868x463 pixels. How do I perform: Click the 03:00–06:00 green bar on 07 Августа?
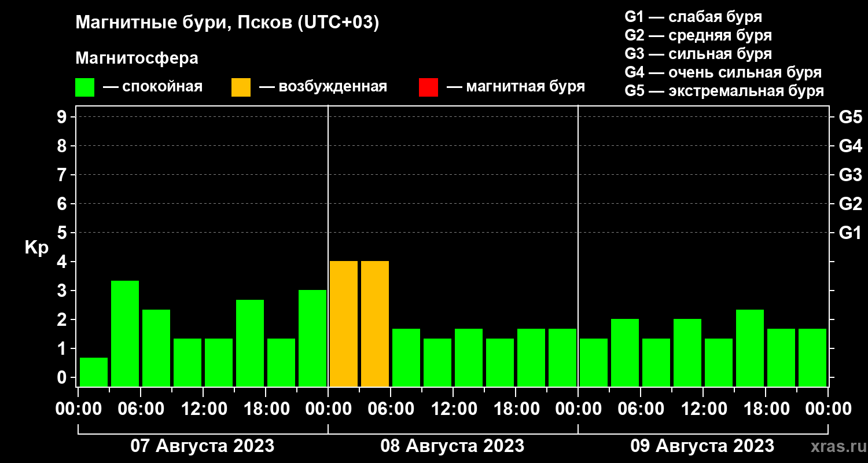(125, 334)
